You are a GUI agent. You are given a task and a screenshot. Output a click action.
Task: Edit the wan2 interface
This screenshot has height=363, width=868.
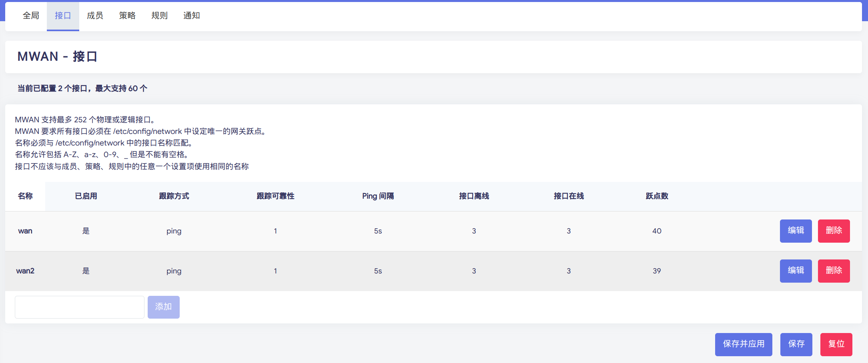[796, 271]
